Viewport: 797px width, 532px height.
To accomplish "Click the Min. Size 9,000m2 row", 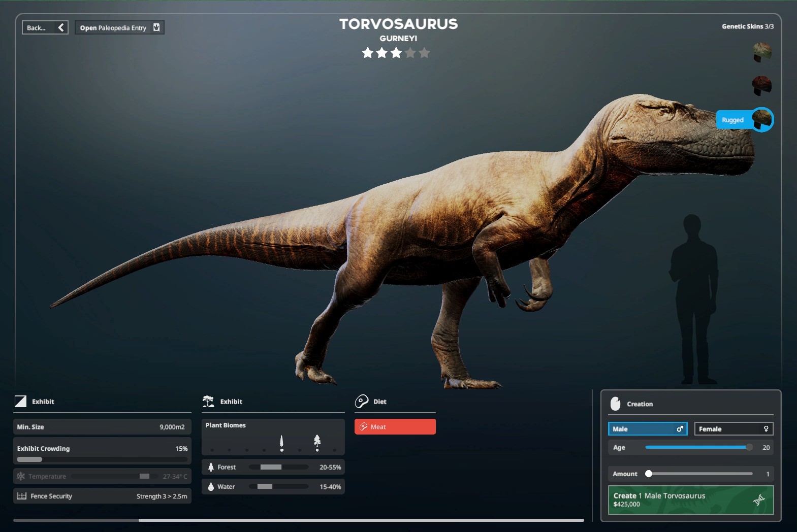I will [x=102, y=427].
